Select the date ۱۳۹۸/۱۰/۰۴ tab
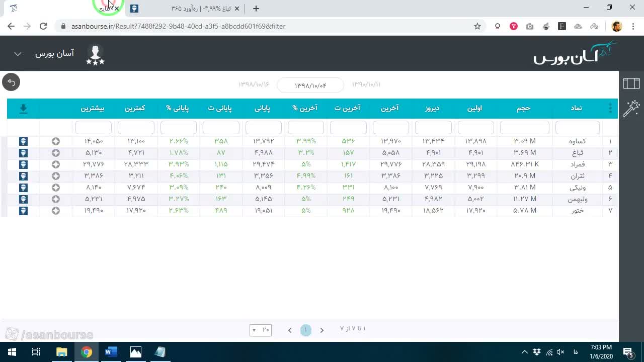Image resolution: width=644 pixels, height=362 pixels. pyautogui.click(x=310, y=85)
